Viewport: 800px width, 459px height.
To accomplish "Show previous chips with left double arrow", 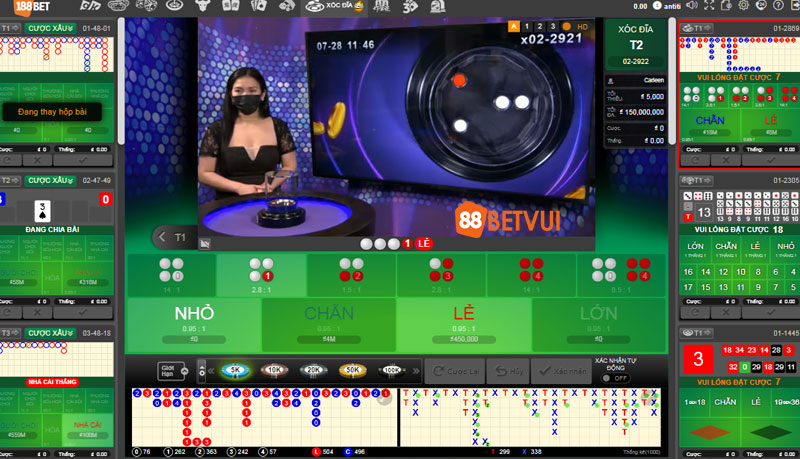I will tap(211, 371).
